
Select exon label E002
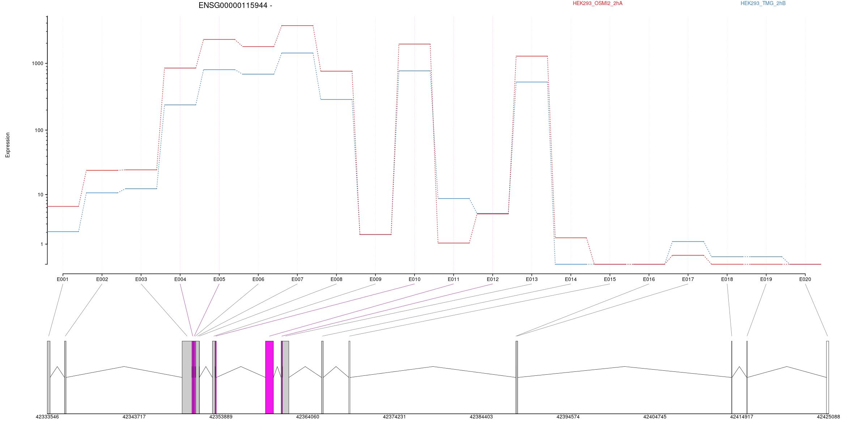pos(102,279)
